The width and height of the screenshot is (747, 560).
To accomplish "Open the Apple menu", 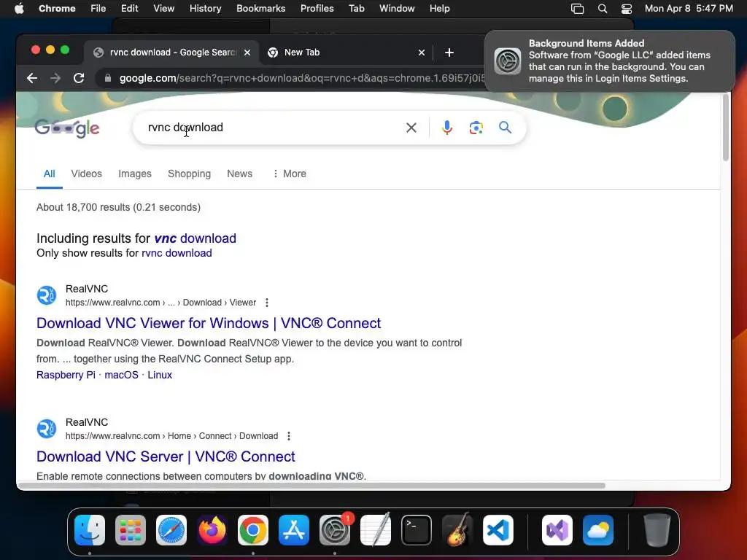I will point(19,9).
